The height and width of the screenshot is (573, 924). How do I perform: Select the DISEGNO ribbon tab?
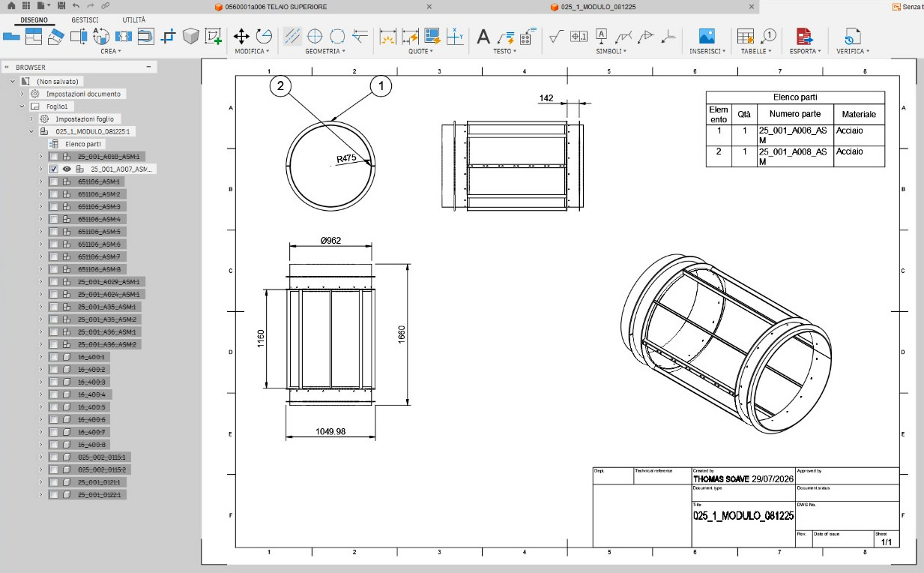click(x=34, y=19)
